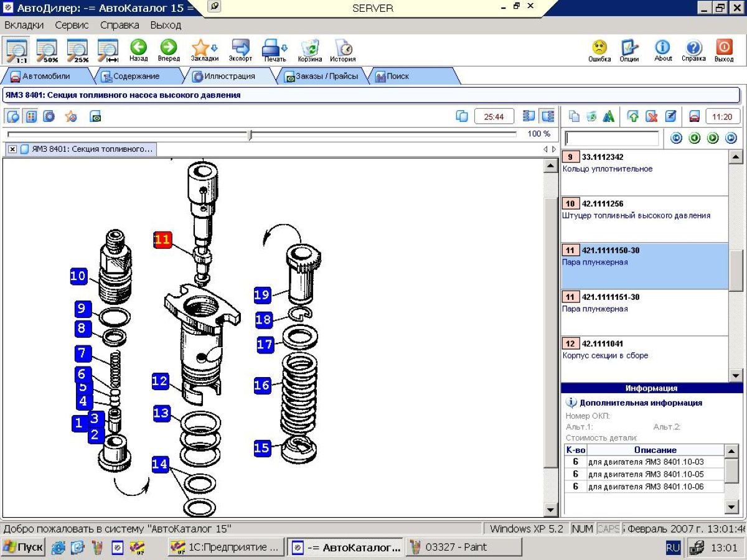
Task: Close the ЯМЗ 8401 document tab
Action: tap(12, 149)
